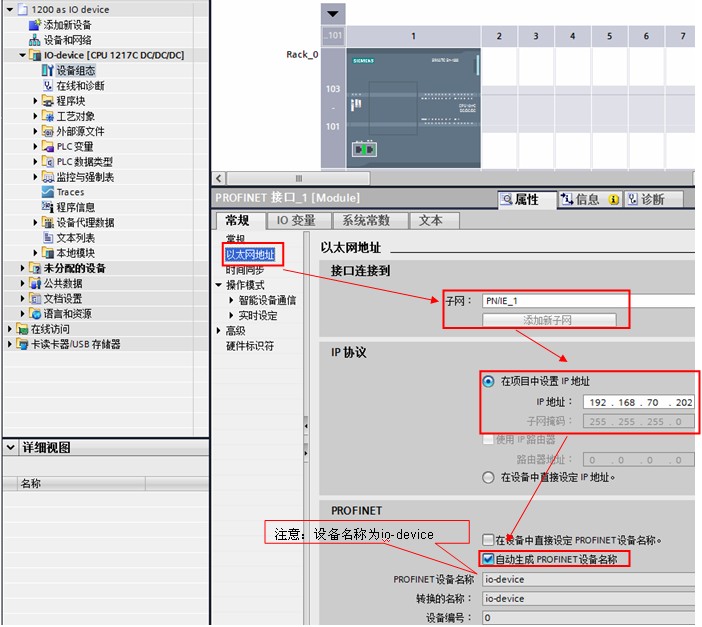Click the 程序块 folder icon
The height and width of the screenshot is (627, 702).
(x=47, y=101)
